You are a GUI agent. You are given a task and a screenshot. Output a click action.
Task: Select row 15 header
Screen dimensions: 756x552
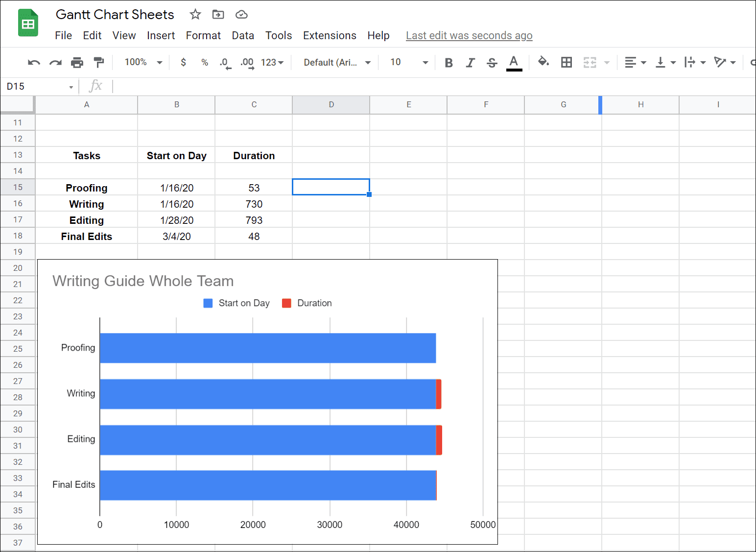click(x=18, y=187)
